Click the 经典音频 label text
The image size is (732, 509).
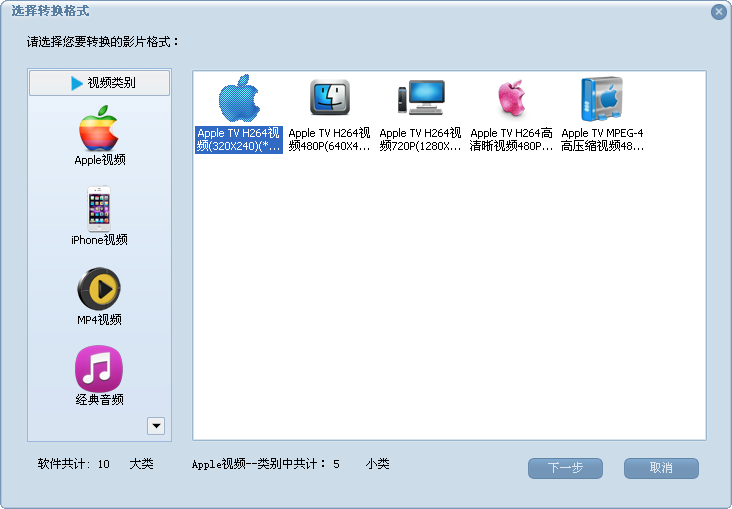(99, 400)
